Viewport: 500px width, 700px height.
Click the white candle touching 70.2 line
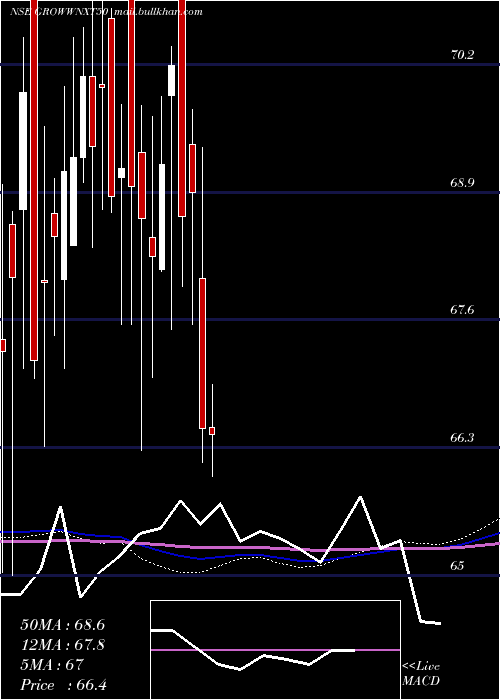[x=171, y=80]
